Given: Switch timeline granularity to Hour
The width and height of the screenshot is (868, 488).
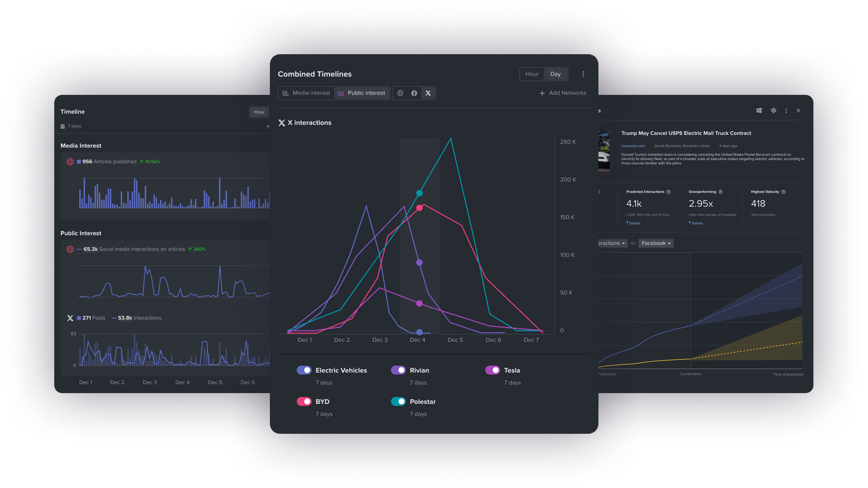Looking at the screenshot, I should (532, 74).
